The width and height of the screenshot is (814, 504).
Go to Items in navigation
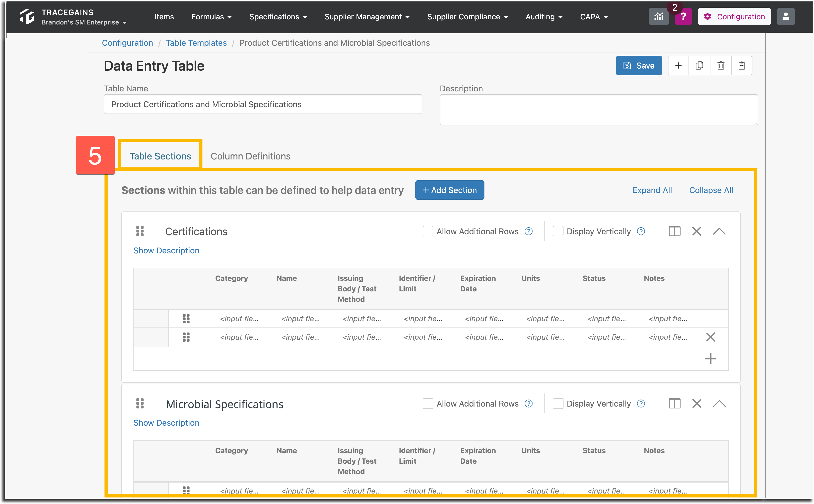(x=164, y=17)
